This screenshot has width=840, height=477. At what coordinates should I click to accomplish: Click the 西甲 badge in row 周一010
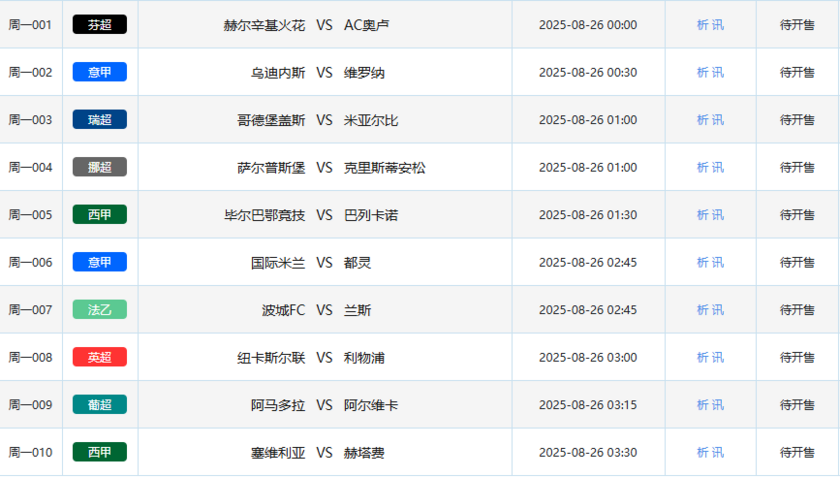[99, 452]
